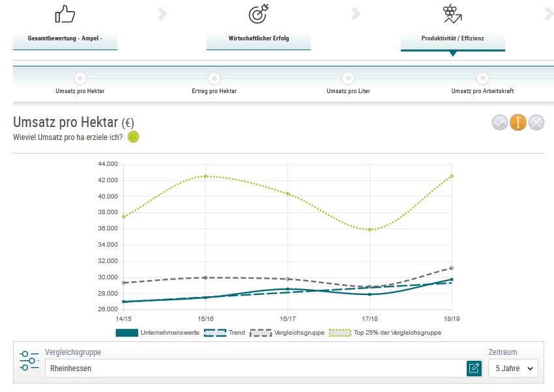Click the Top 25% data point at 15/16

click(x=205, y=176)
